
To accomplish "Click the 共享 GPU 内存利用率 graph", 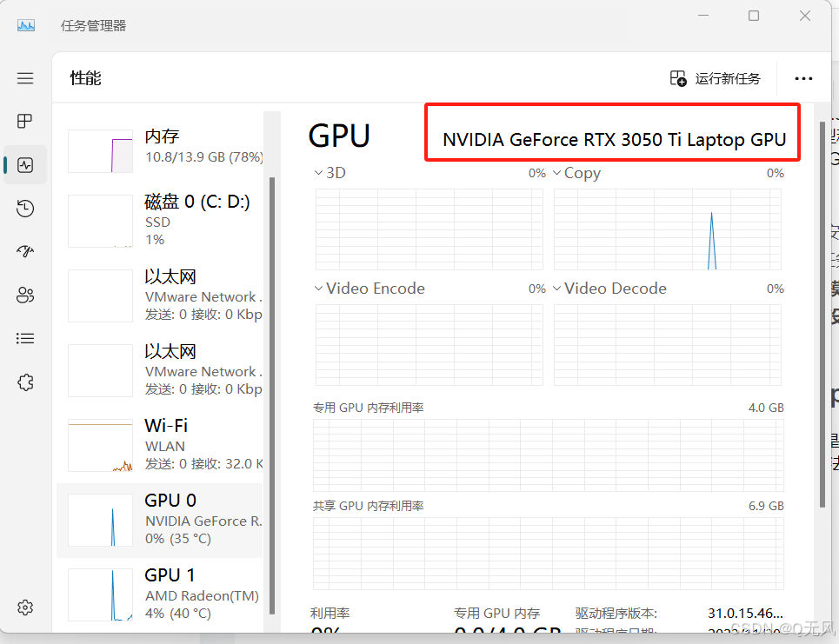I will coord(549,554).
